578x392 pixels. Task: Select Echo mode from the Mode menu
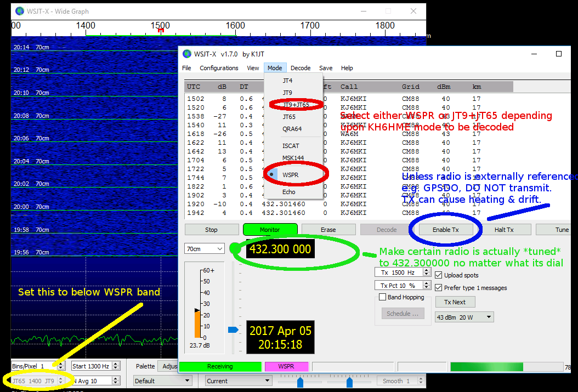coord(293,192)
